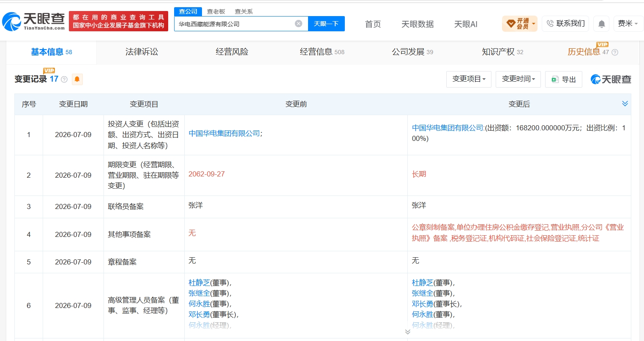The image size is (644, 341).
Task: Open 张继全 link in 变更前 column
Action: pyautogui.click(x=199, y=293)
